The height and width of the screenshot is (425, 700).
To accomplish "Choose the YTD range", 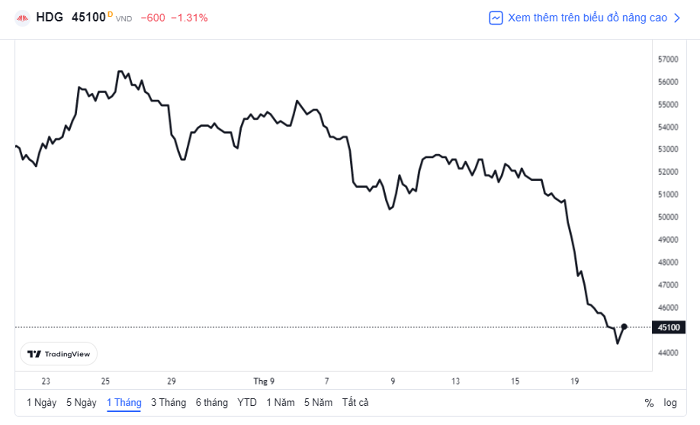I will coord(247,402).
